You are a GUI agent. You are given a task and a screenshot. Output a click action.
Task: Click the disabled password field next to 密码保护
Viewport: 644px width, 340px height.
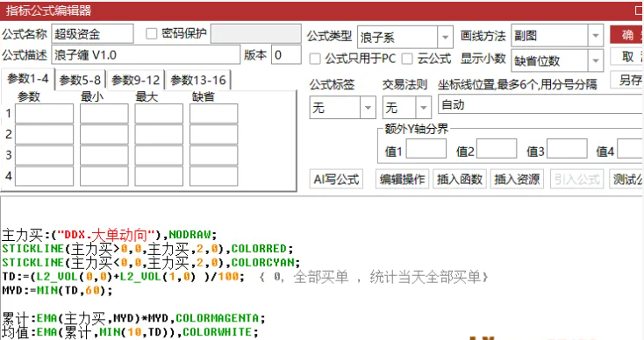pos(256,33)
